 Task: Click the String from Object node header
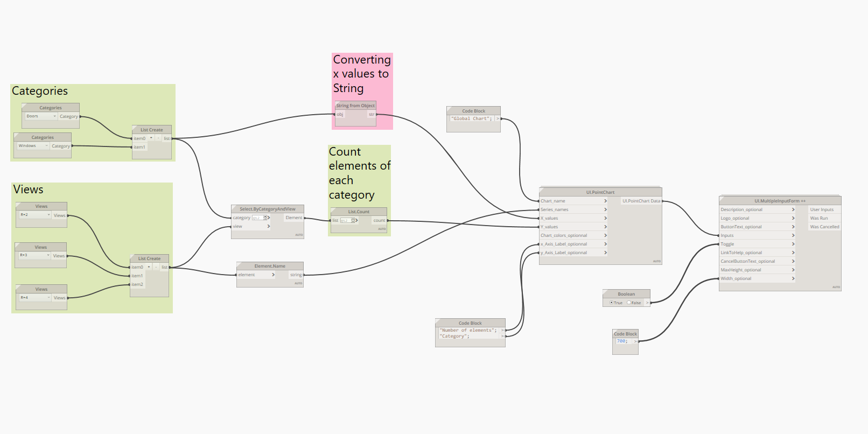(355, 106)
